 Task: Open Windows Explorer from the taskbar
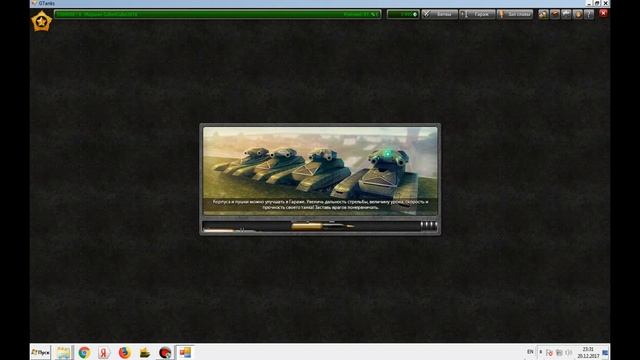(64, 352)
